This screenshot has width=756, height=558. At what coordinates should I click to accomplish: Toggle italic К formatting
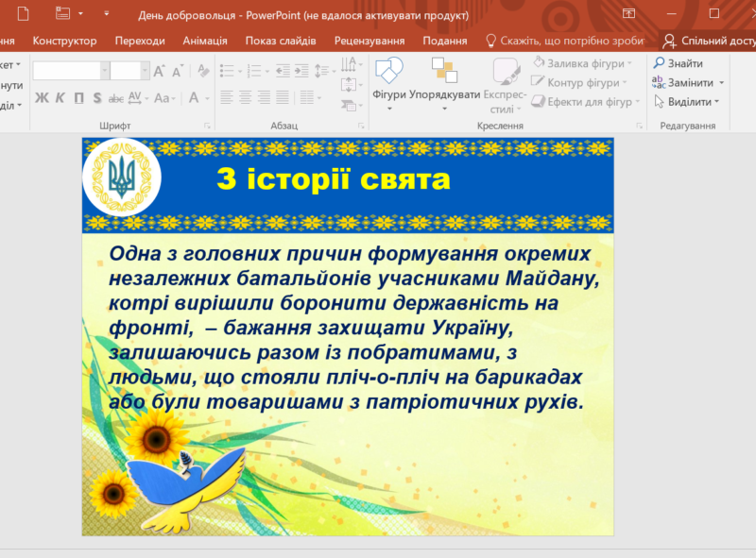(x=60, y=97)
